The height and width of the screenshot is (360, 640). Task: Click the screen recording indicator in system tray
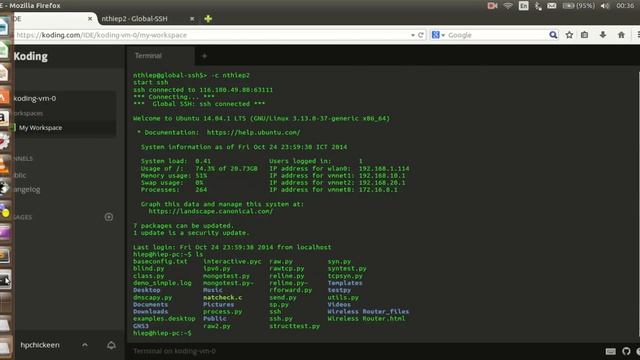pyautogui.click(x=492, y=6)
